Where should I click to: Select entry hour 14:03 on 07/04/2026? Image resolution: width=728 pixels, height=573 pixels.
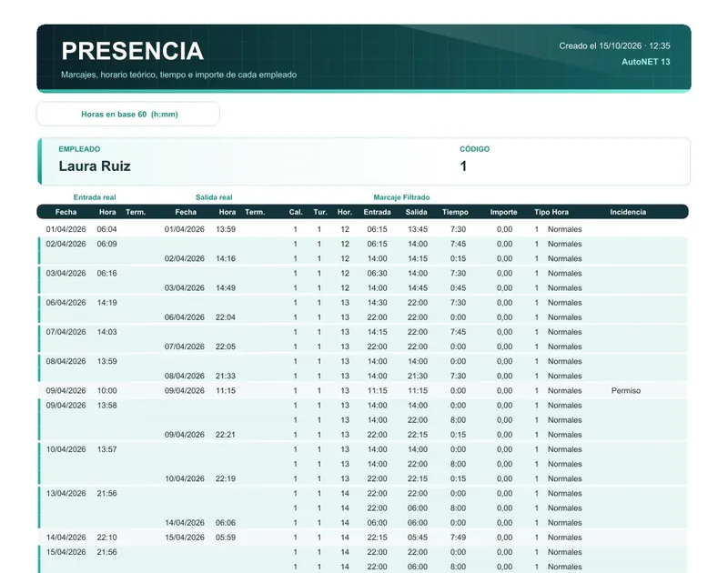(106, 332)
